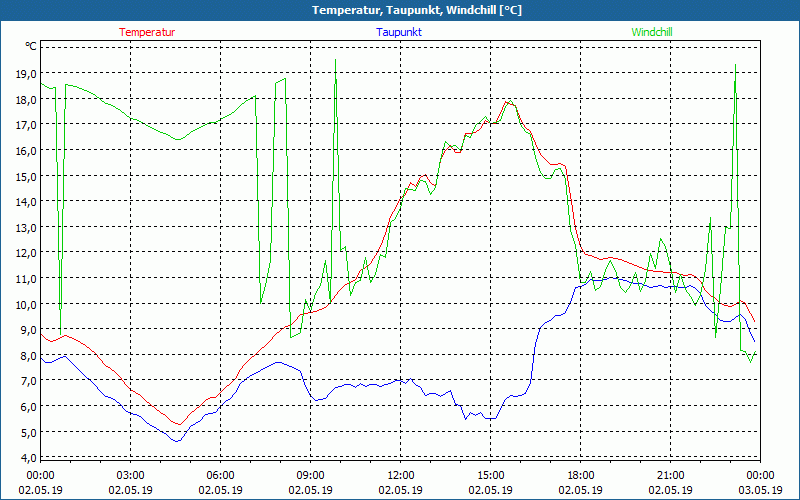Click the '21:00' time axis label

click(x=670, y=476)
